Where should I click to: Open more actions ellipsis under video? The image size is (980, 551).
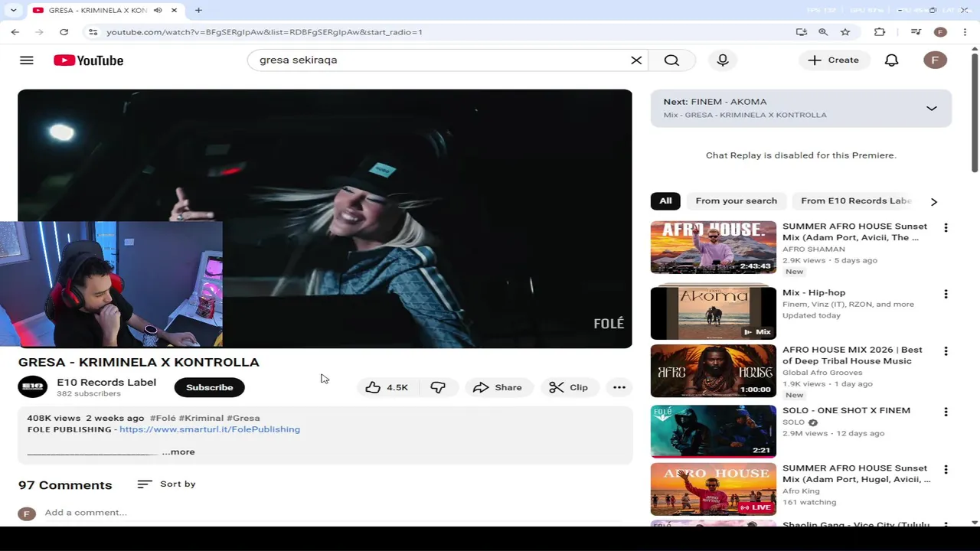click(x=619, y=387)
